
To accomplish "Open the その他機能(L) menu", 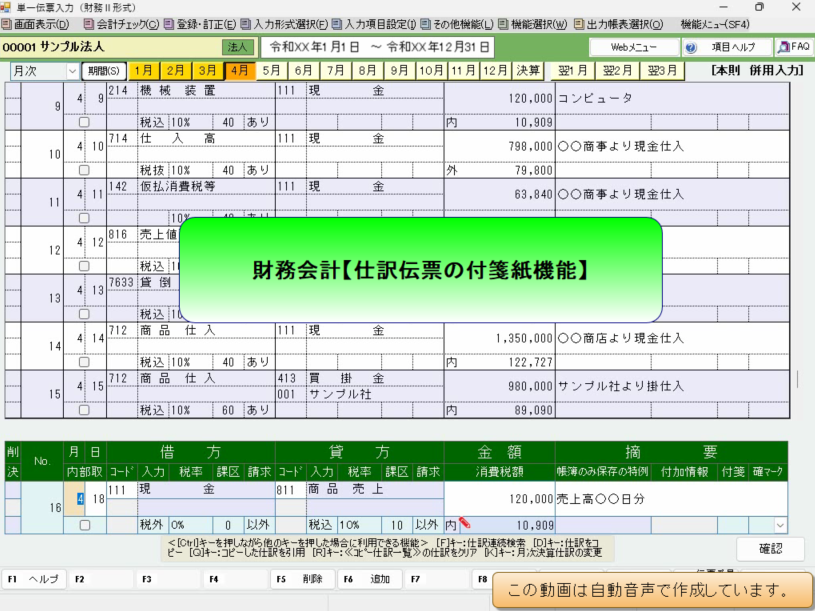I will click(457, 24).
